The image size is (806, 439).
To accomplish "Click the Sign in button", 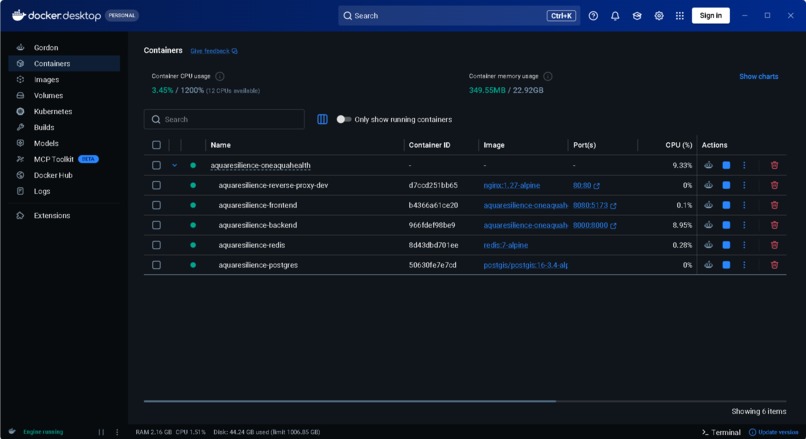I will click(x=710, y=15).
